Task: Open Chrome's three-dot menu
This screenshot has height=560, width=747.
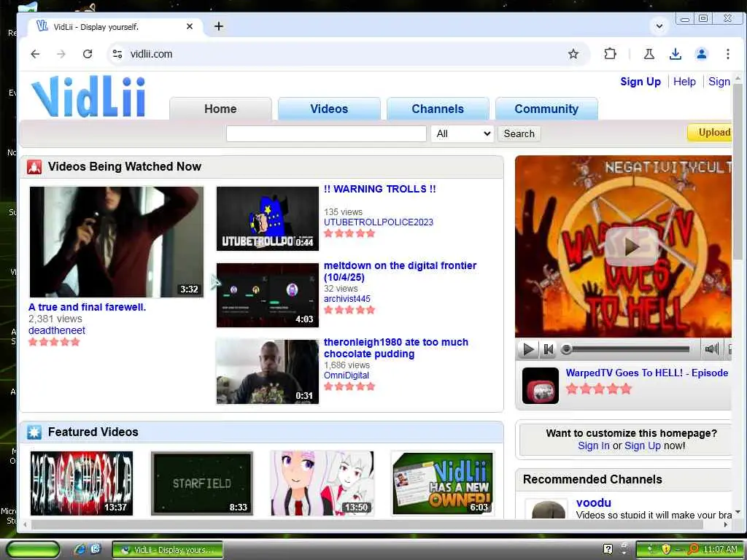Action: click(727, 54)
